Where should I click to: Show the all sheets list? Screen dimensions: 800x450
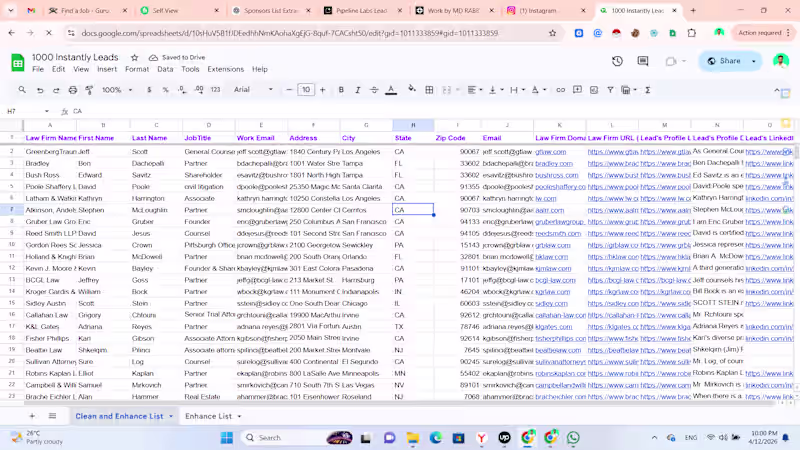52,416
